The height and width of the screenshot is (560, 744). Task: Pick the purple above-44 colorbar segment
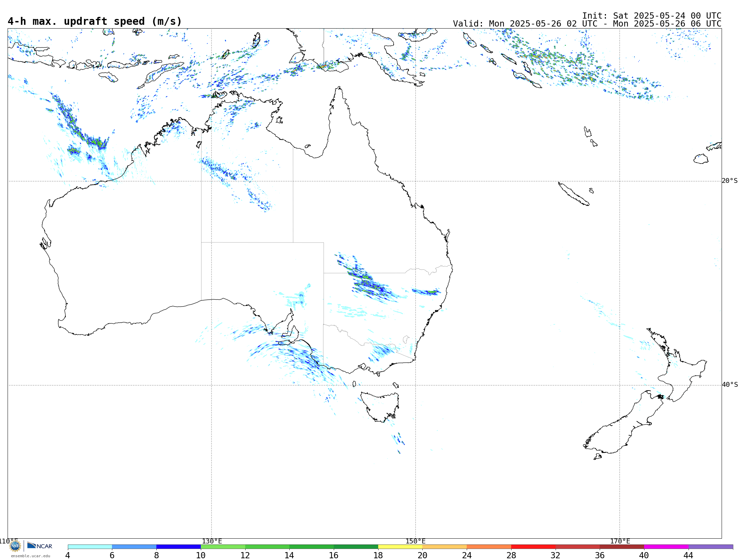[711, 547]
